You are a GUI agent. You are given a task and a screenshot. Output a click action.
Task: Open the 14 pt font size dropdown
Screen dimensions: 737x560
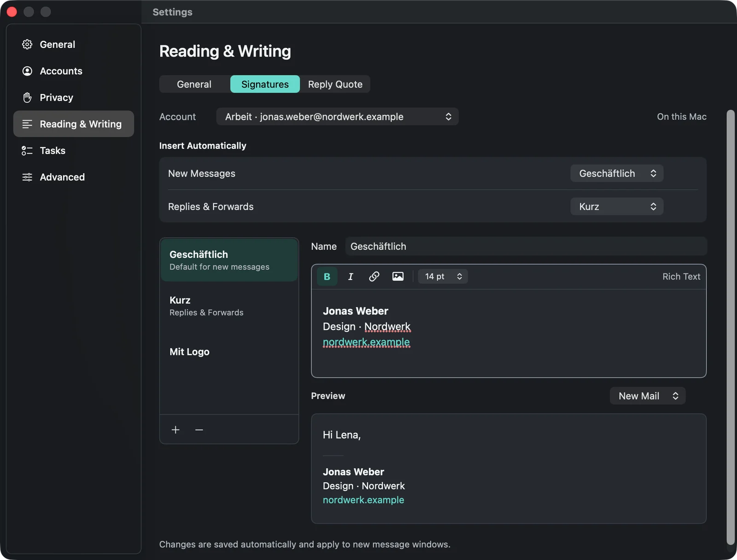pos(443,276)
